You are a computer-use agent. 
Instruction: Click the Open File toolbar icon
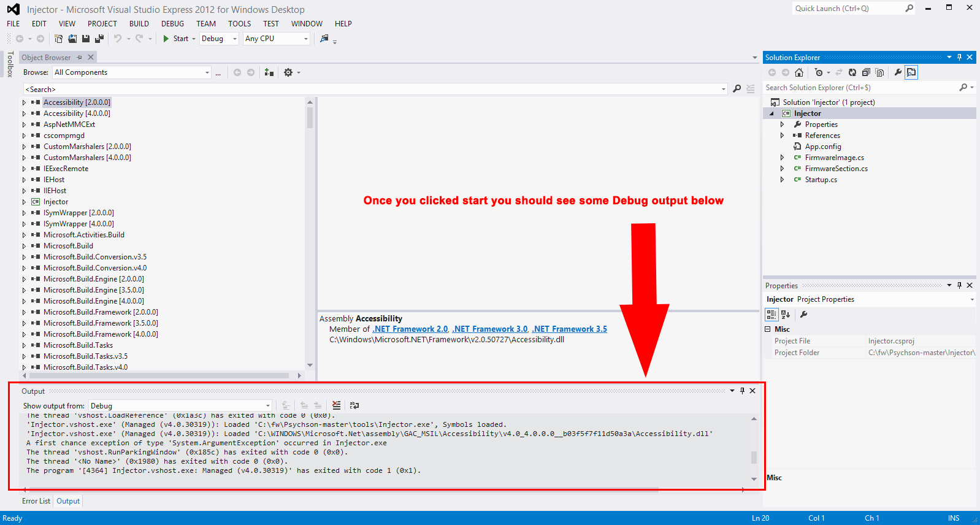coord(72,39)
